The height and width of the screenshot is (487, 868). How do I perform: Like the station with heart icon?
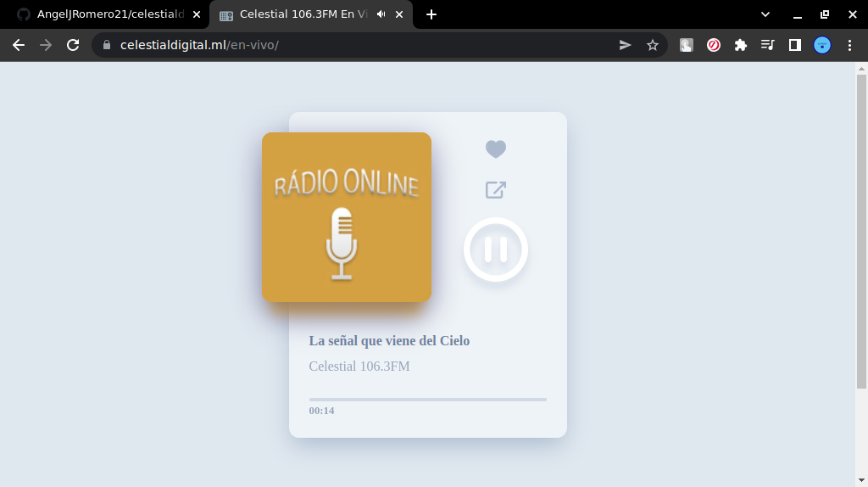(495, 149)
